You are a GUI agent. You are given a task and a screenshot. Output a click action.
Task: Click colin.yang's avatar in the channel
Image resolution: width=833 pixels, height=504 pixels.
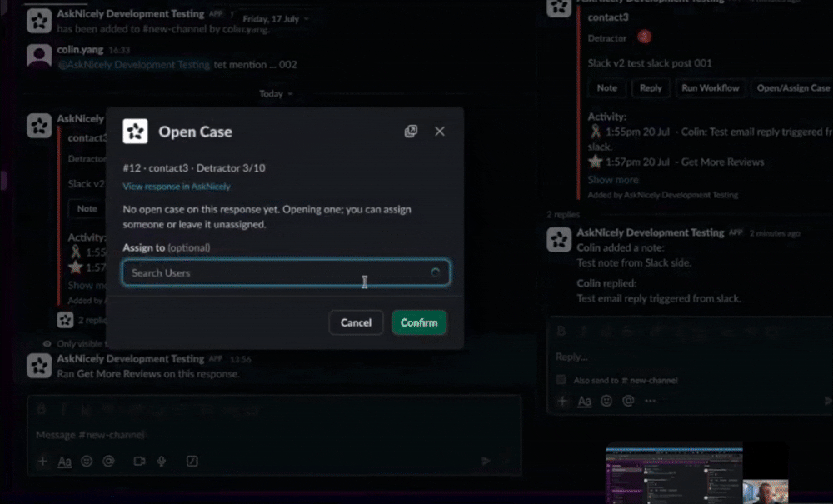pyautogui.click(x=39, y=56)
